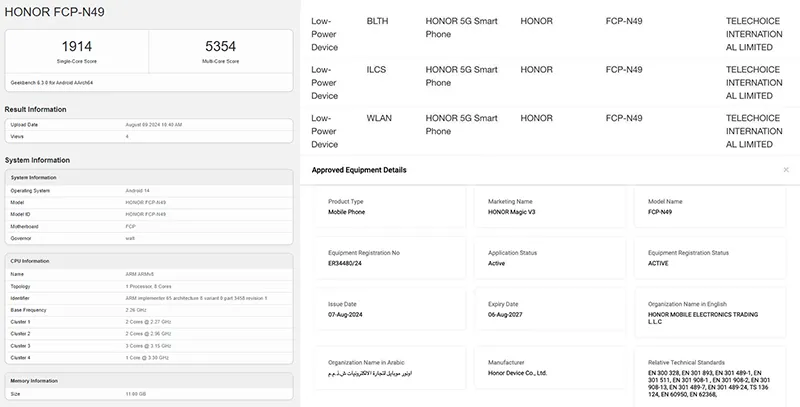The image size is (800, 407).
Task: Select the Product Type value Mobile Phone
Action: click(x=346, y=212)
